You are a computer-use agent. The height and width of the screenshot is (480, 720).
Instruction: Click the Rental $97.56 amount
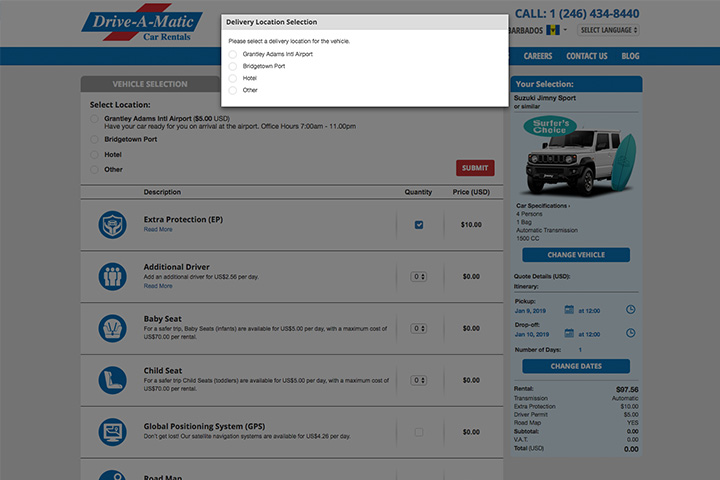tap(627, 390)
